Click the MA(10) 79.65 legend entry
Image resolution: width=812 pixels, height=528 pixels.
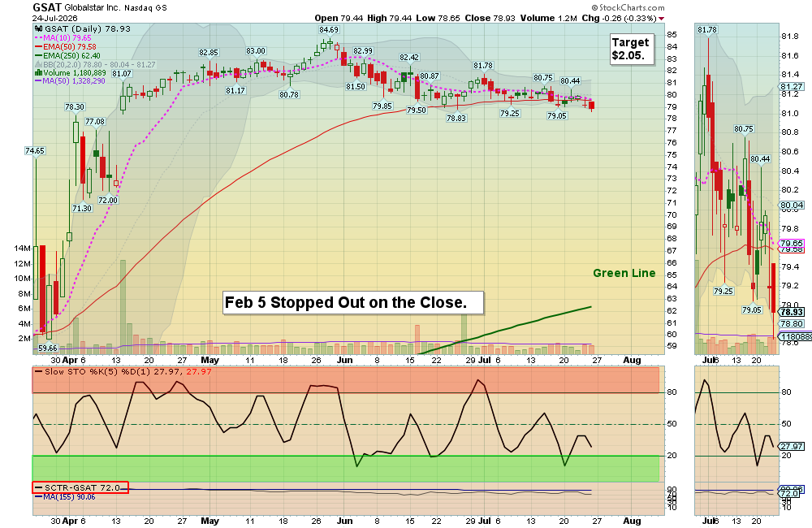63,38
